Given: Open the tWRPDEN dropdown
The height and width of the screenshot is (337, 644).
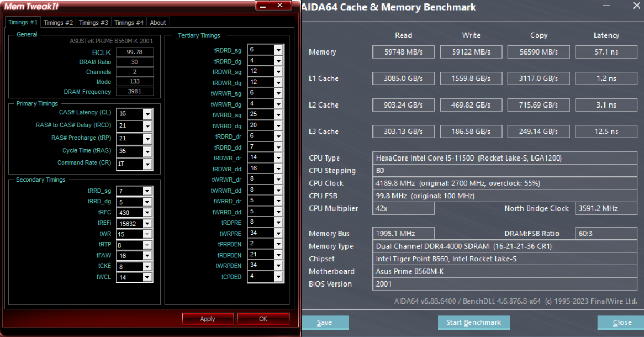Looking at the screenshot, I should pos(278,266).
